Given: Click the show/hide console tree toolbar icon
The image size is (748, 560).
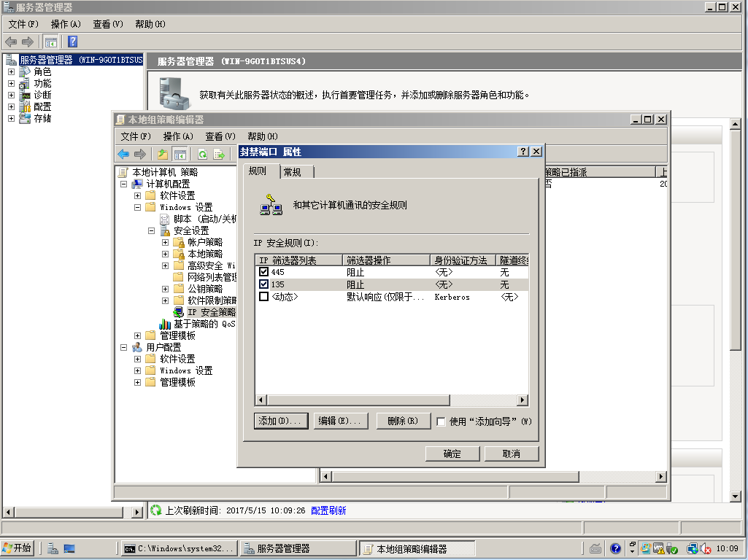Looking at the screenshot, I should 51,42.
